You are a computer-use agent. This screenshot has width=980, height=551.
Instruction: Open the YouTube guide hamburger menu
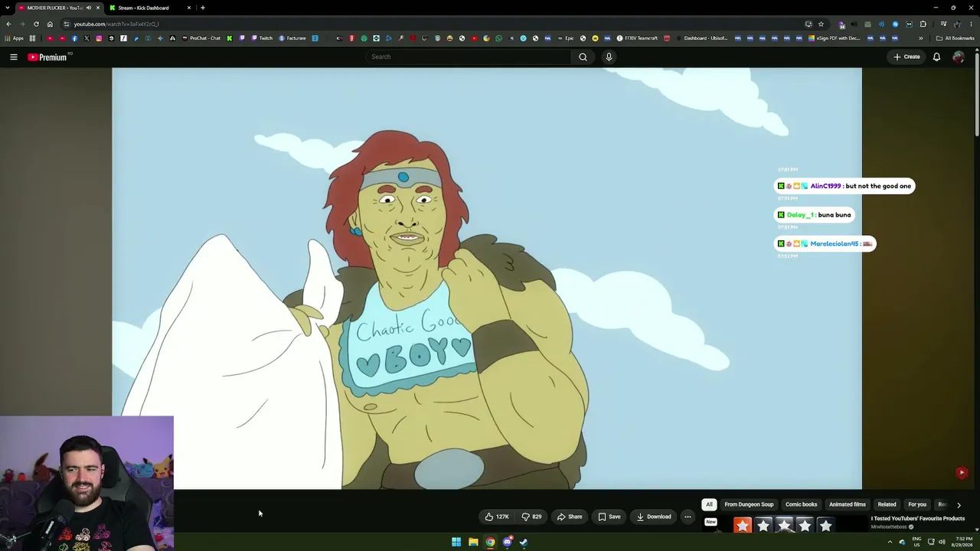(x=14, y=57)
